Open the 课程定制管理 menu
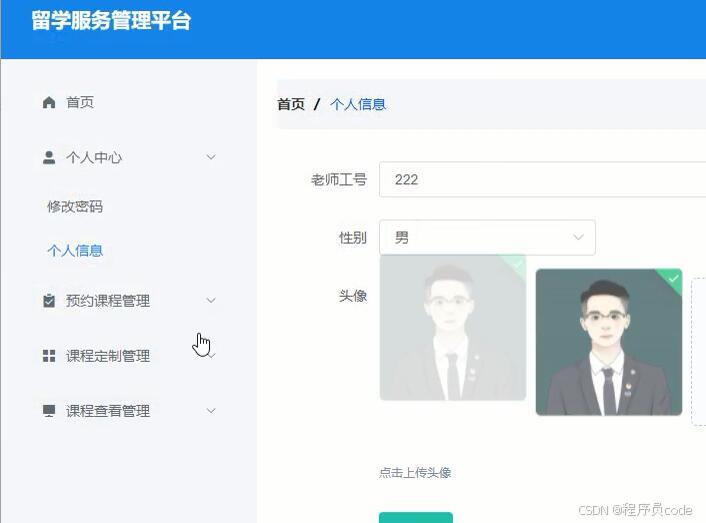706x523 pixels. coord(129,356)
